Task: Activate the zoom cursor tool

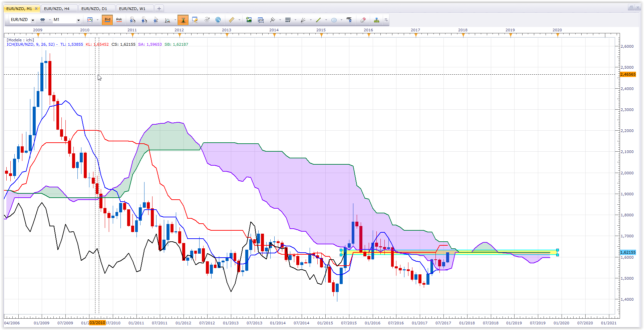Action: point(156,20)
